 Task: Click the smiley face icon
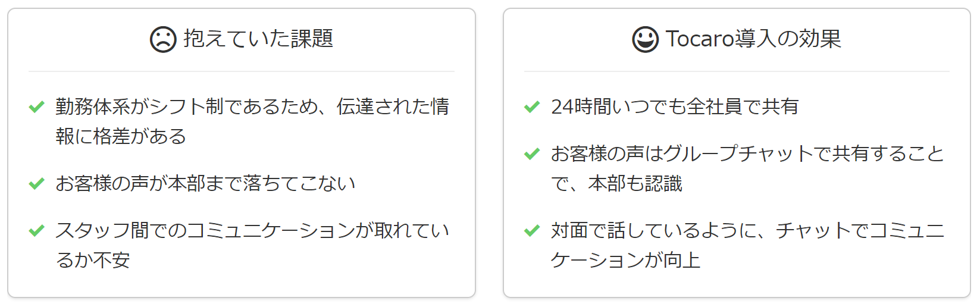coord(646,40)
